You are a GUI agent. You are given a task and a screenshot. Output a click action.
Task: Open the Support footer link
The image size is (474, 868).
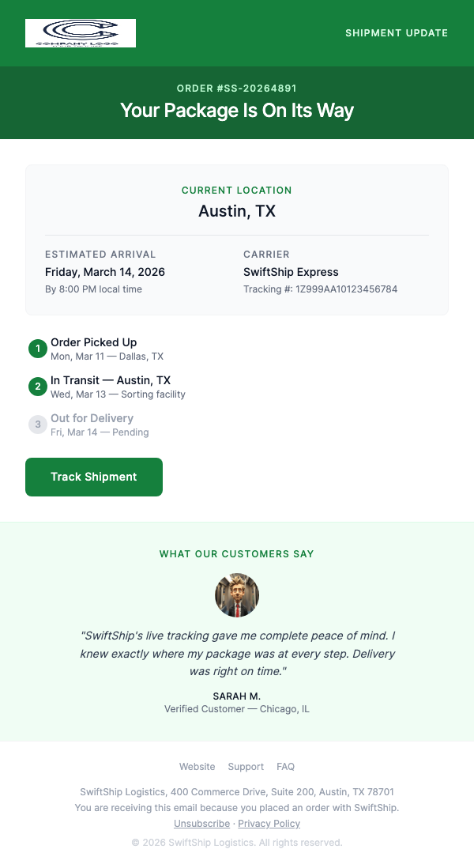246,767
